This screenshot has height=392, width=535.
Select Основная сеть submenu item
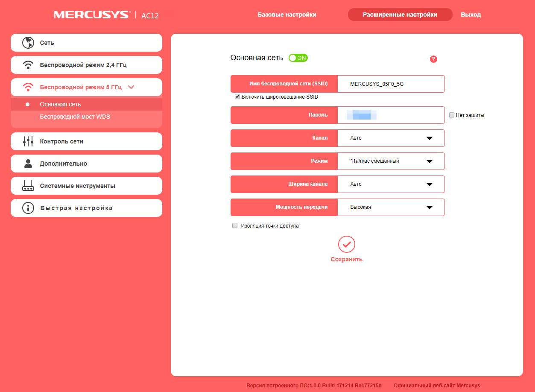[x=86, y=104]
